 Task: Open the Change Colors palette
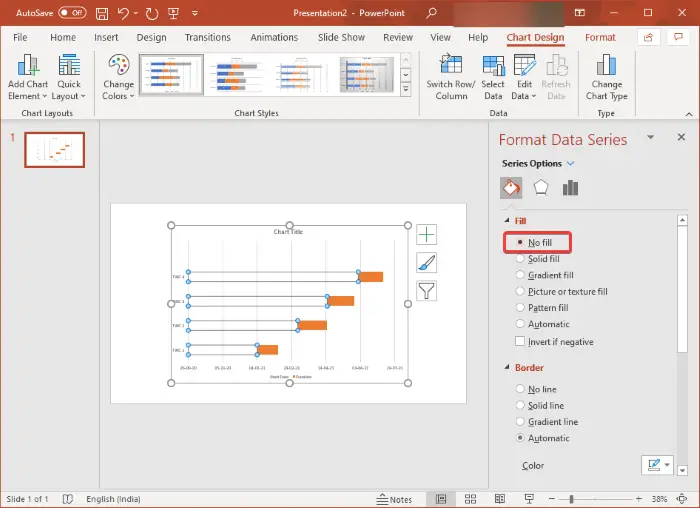pyautogui.click(x=118, y=78)
